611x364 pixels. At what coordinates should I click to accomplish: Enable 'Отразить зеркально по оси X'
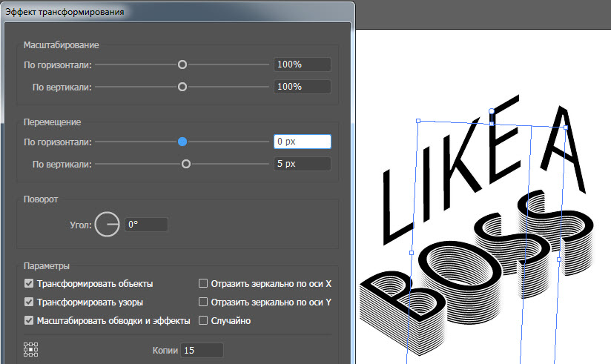pyautogui.click(x=203, y=283)
